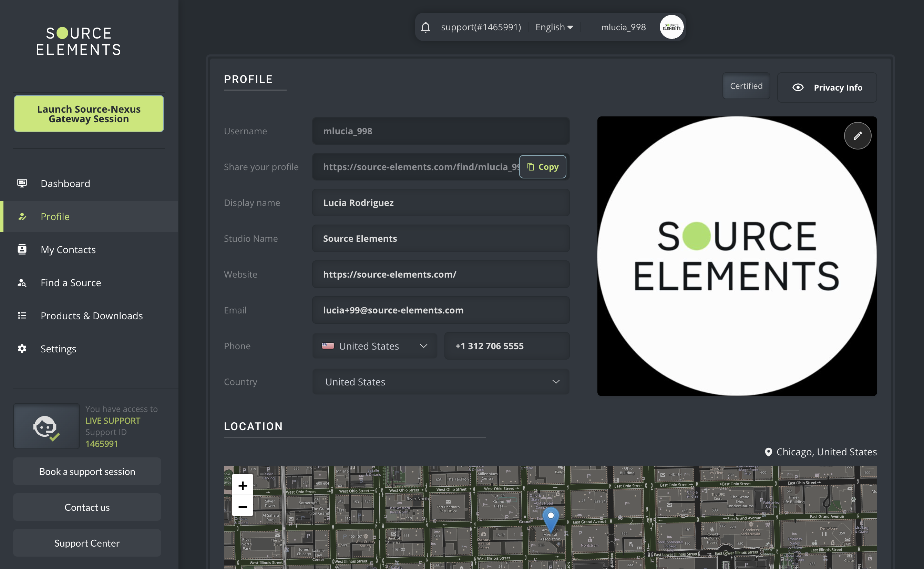Click the My Contacts sidebar icon
924x569 pixels.
pyautogui.click(x=22, y=249)
